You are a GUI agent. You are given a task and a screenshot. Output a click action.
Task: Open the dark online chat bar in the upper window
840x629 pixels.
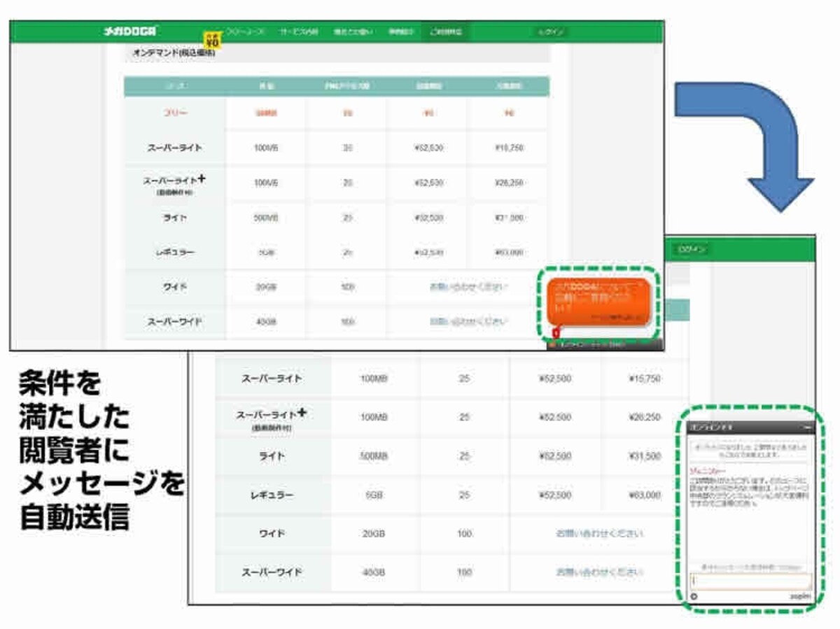pyautogui.click(x=604, y=345)
